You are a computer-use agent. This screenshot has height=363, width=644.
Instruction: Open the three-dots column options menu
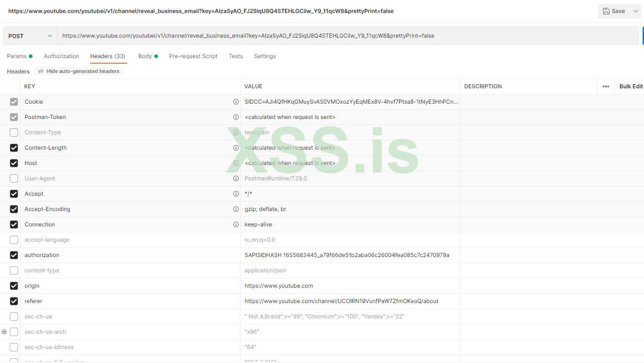coord(605,86)
